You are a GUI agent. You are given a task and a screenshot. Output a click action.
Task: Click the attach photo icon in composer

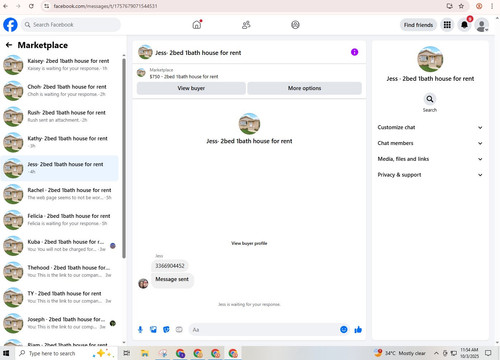coord(153,330)
